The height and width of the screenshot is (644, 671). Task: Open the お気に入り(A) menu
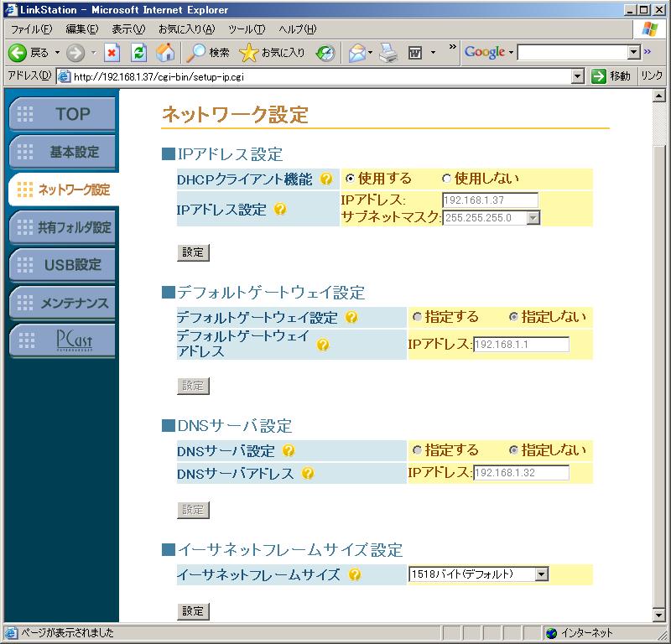point(186,29)
